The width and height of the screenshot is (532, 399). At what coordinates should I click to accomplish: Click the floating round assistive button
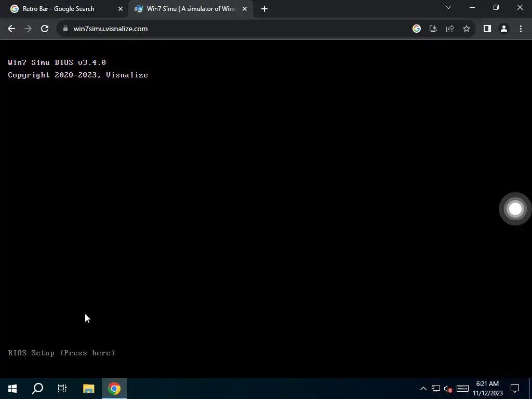click(x=515, y=209)
